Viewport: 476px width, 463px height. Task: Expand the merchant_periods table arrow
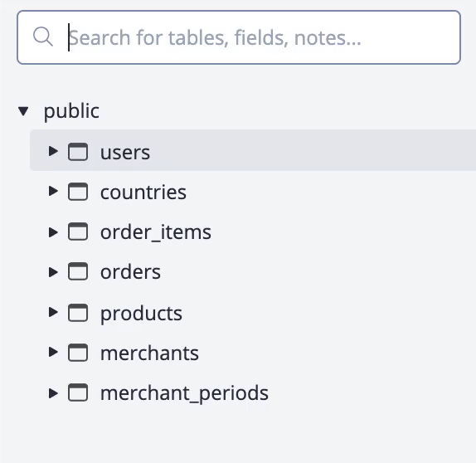tap(53, 393)
